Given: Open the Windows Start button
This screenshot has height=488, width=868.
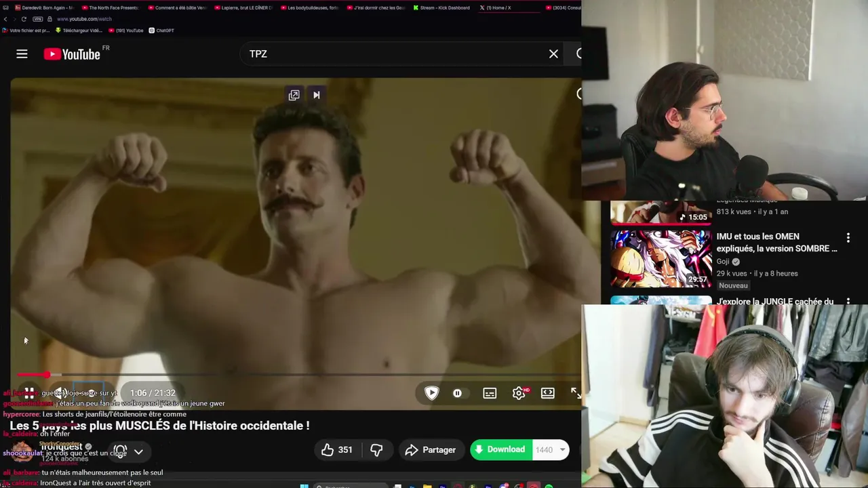Looking at the screenshot, I should click(x=304, y=485).
